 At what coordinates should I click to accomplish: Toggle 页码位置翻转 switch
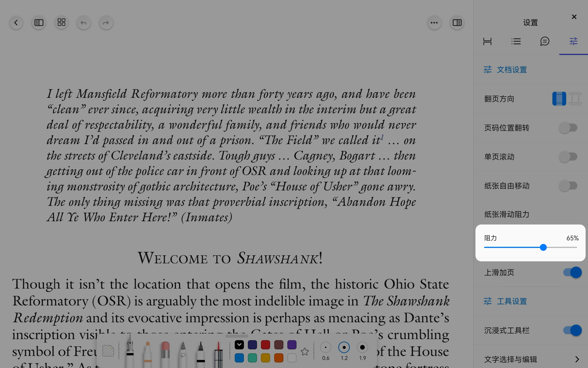[568, 128]
